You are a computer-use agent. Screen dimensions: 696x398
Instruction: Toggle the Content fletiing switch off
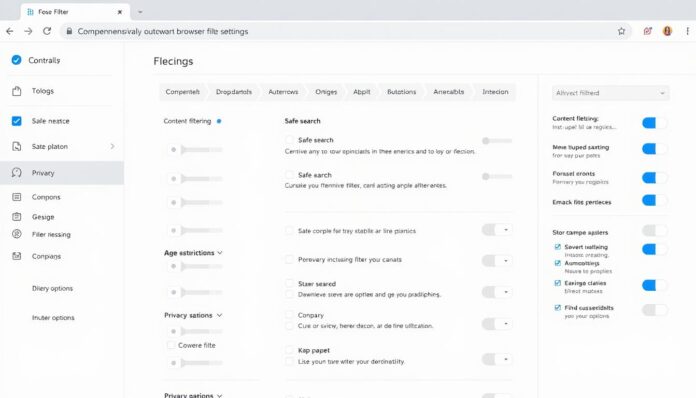click(654, 123)
